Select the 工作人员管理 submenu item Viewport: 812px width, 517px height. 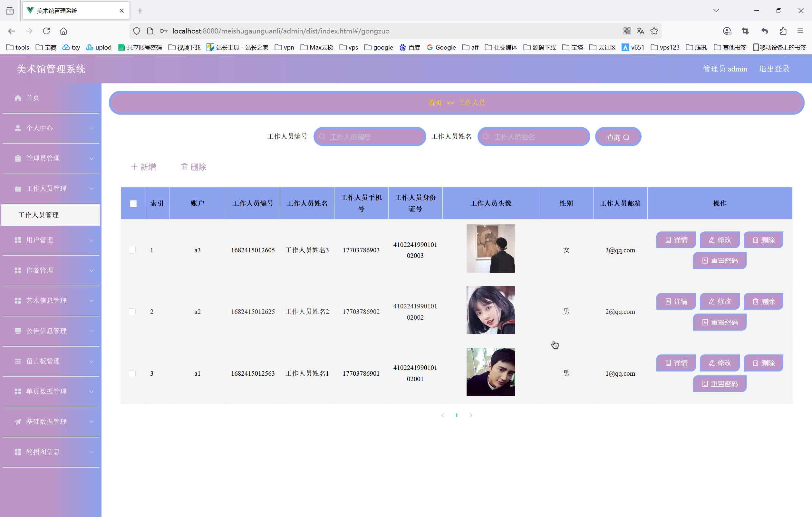51,215
